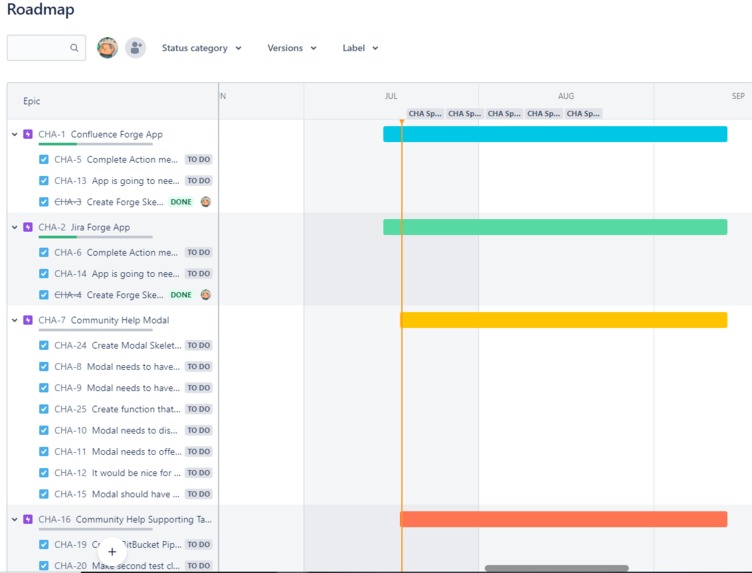Image resolution: width=752 pixels, height=573 pixels.
Task: Filter by the user avatar in toolbar
Action: [x=107, y=47]
